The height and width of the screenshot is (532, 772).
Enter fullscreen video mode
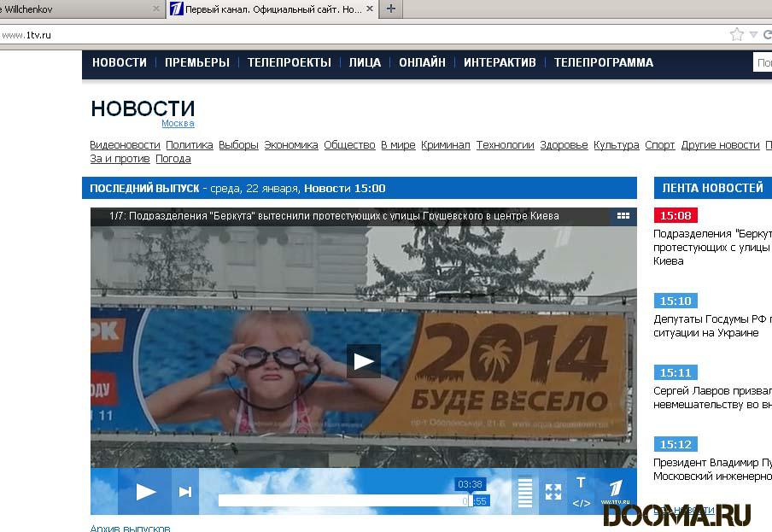click(553, 492)
